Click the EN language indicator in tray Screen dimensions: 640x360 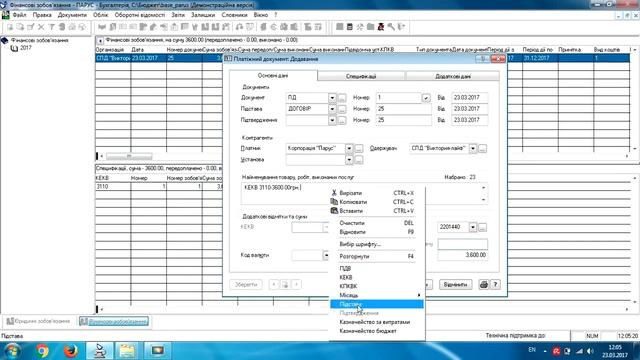click(x=532, y=350)
